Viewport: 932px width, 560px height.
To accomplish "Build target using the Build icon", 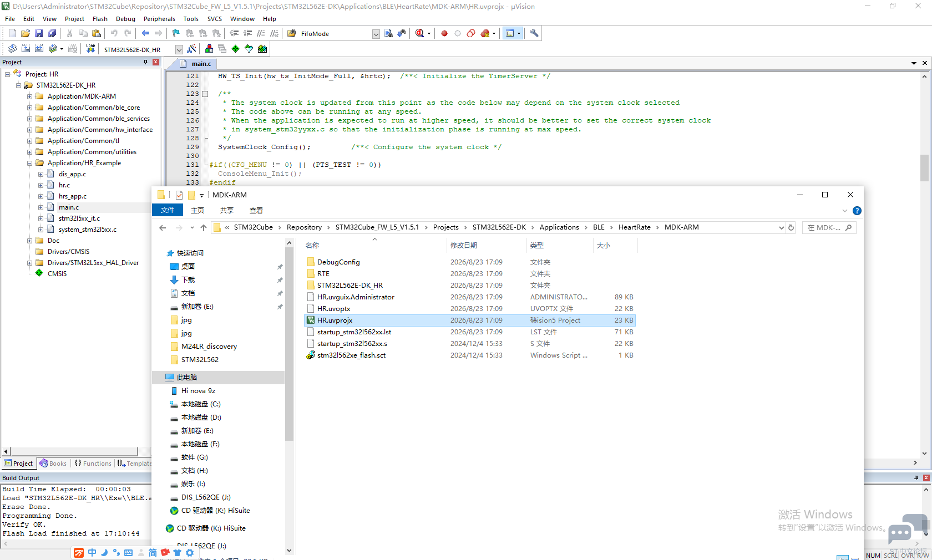I will pyautogui.click(x=26, y=49).
